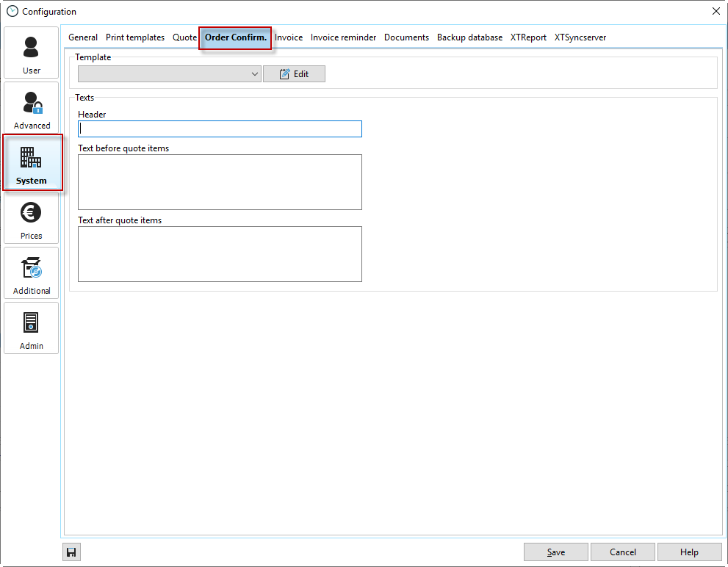Cancel the configuration dialog

(x=622, y=552)
